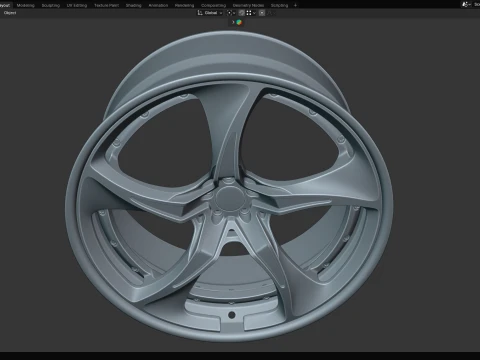Open the snapping options grid dropdown
The image size is (480, 360).
(x=251, y=13)
